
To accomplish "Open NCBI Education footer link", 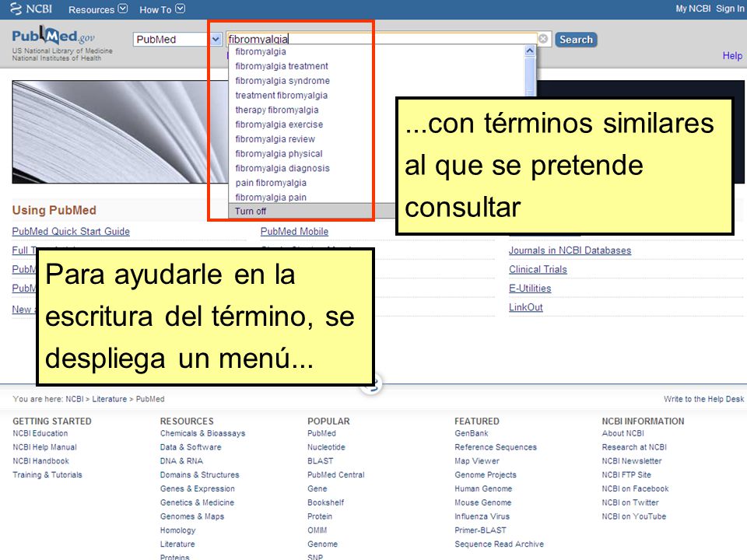I will click(40, 433).
